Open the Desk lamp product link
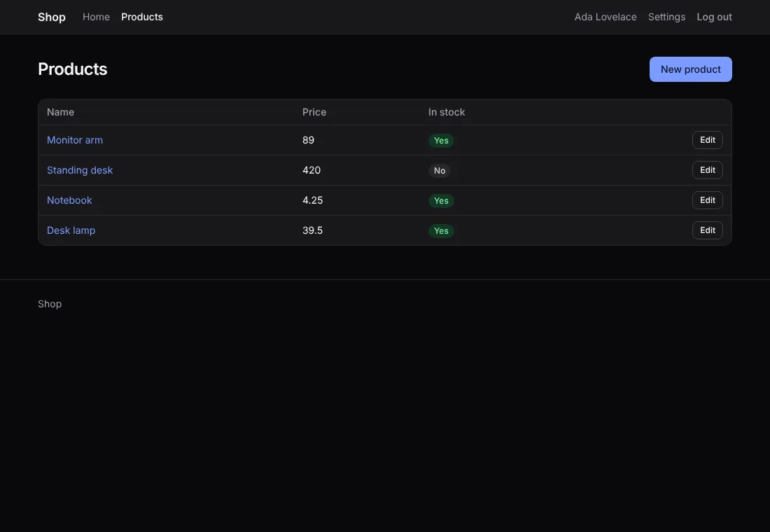770x532 pixels. (x=71, y=230)
